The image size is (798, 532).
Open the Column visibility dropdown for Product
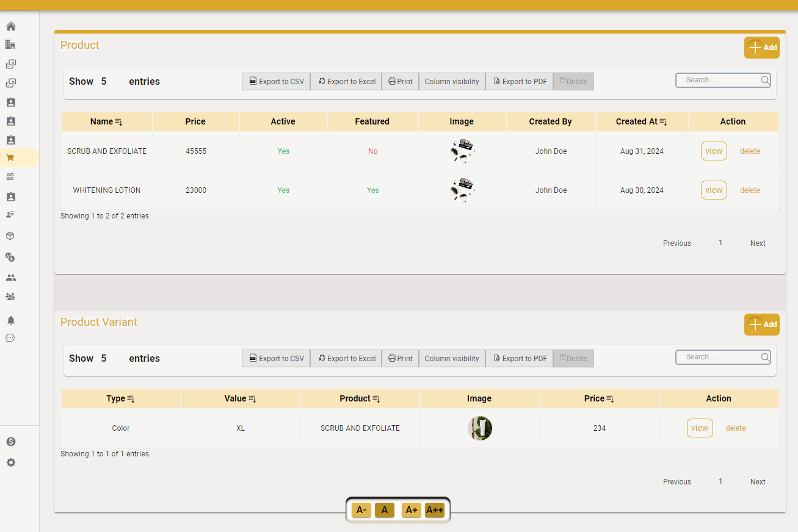[452, 81]
